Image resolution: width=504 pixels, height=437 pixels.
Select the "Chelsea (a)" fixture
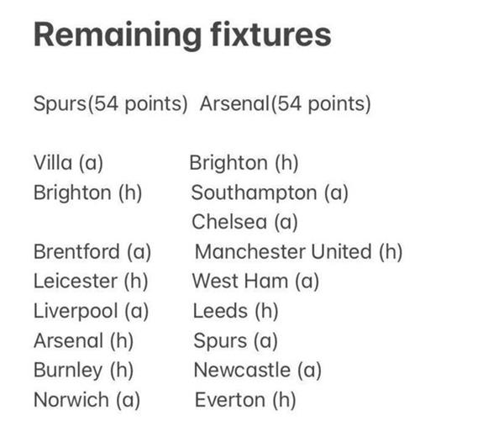point(244,222)
